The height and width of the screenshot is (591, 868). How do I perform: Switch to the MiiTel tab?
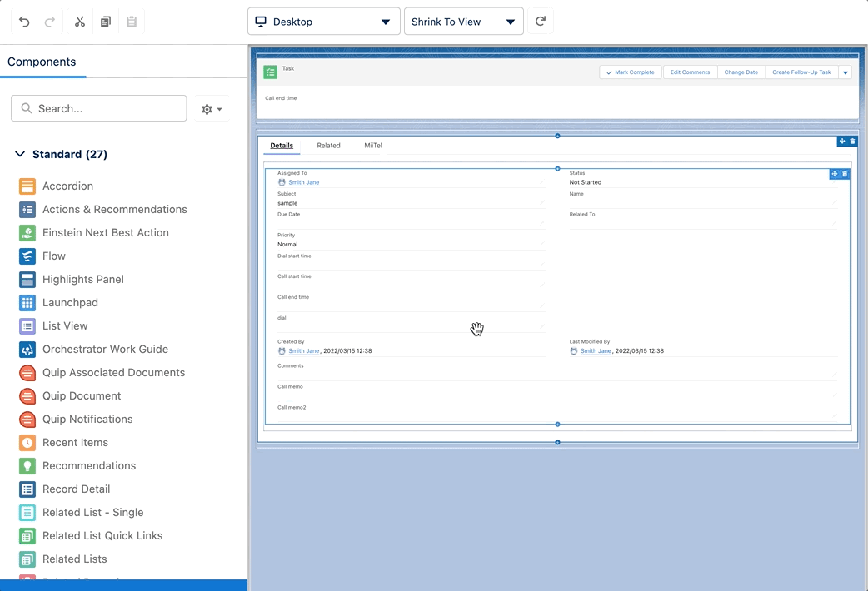coord(373,146)
